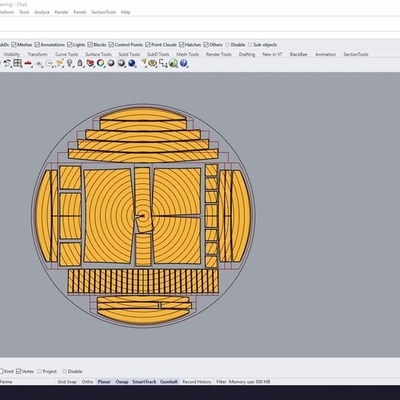Click the blue help question mark icon
The height and width of the screenshot is (400, 400).
[x=184, y=63]
